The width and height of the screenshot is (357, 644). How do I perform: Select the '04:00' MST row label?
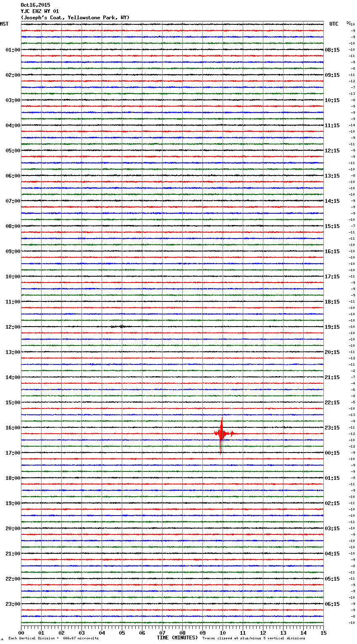(x=13, y=126)
